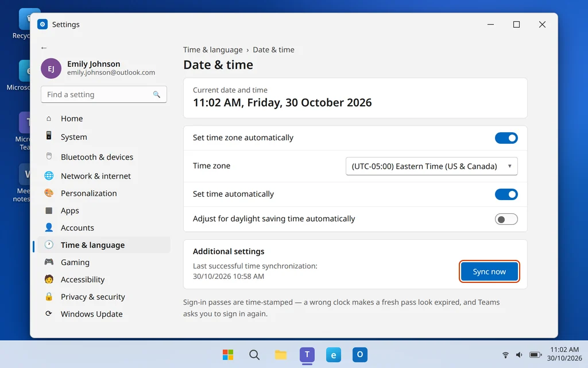The image size is (588, 368).
Task: Click the volume speaker tray icon
Action: point(519,355)
